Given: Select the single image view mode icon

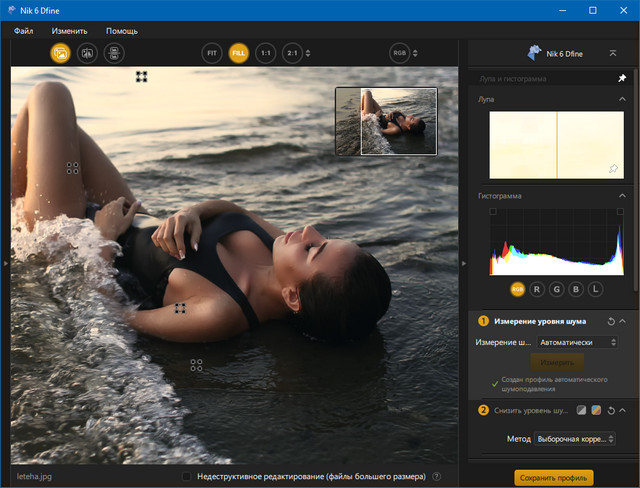Looking at the screenshot, I should click(x=60, y=53).
